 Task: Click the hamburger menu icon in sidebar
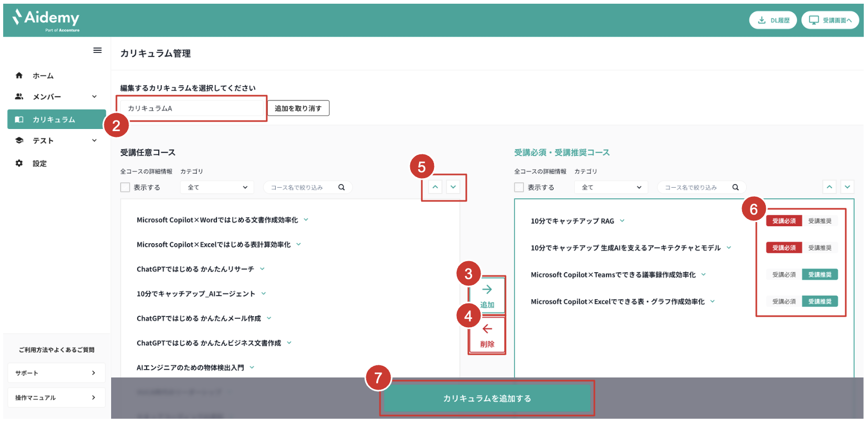click(97, 50)
